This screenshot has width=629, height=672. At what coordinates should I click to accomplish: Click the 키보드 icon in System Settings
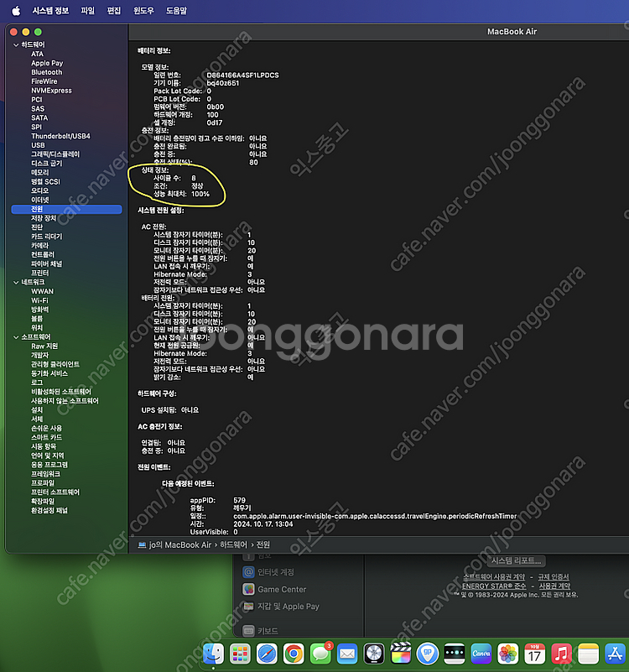pyautogui.click(x=248, y=631)
